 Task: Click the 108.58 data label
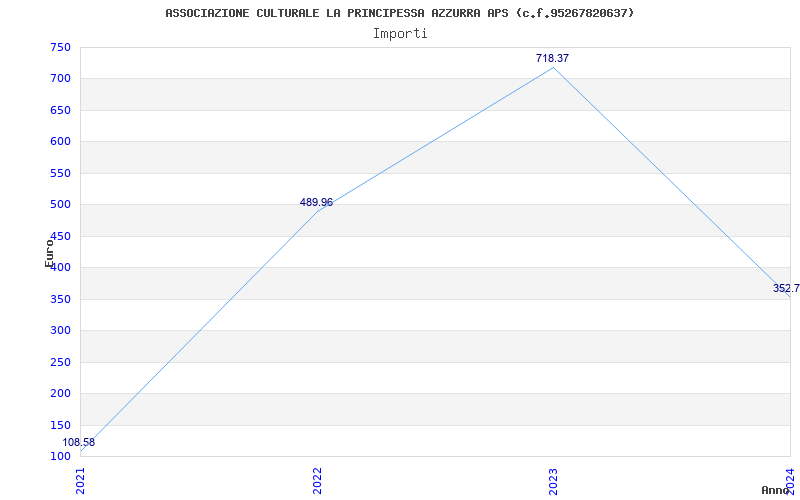(x=79, y=442)
